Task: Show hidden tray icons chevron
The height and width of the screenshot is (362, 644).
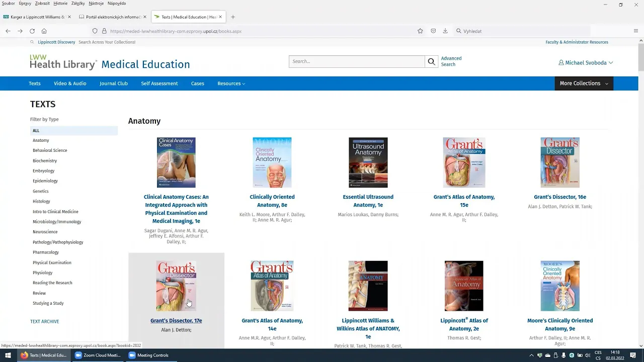Action: coord(531,355)
